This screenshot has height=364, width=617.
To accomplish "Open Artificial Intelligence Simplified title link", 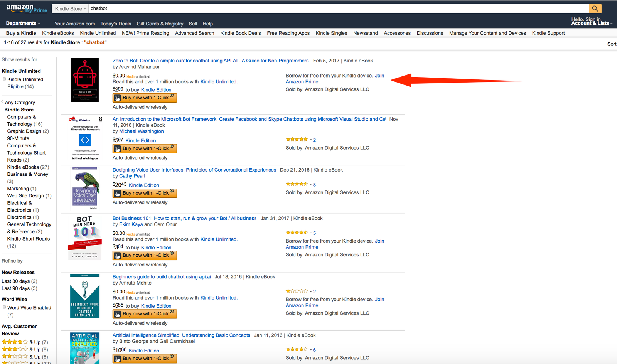I will tap(181, 335).
